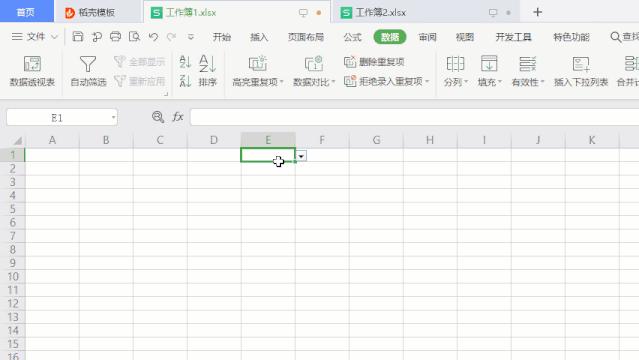The width and height of the screenshot is (639, 360).
Task: Select row header 12
Action: point(13,303)
